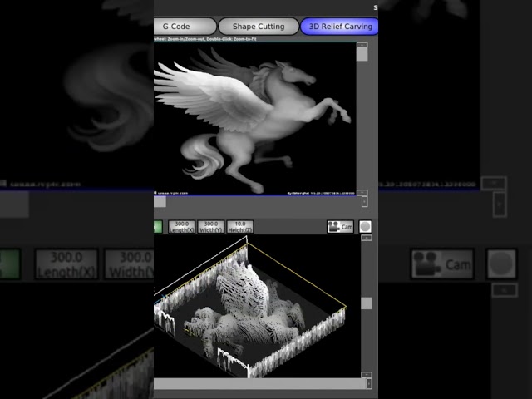Click the 3D preview horizontal scroll-right arrow
532x399 pixels.
tap(369, 383)
